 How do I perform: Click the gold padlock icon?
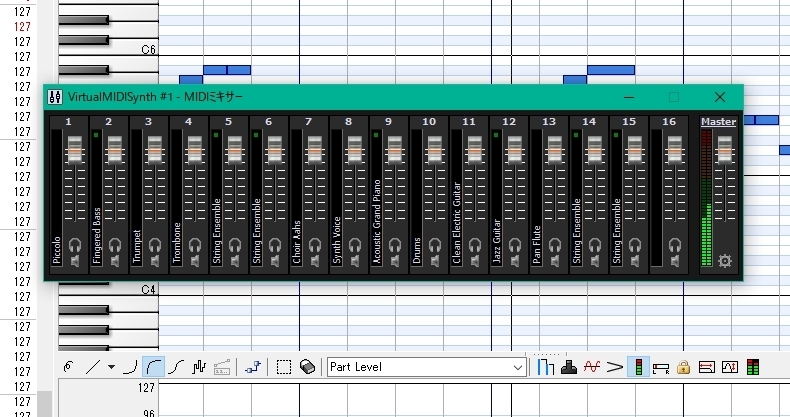(684, 367)
